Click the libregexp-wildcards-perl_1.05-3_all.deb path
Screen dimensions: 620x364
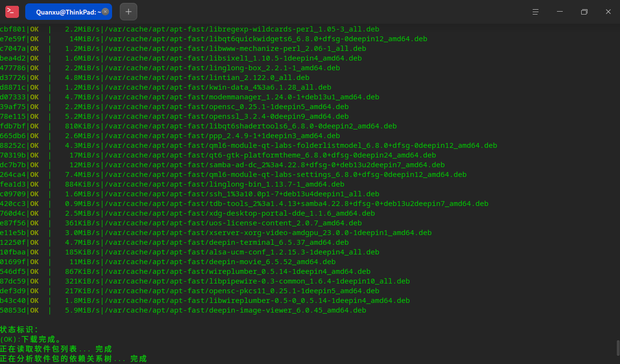tap(242, 29)
